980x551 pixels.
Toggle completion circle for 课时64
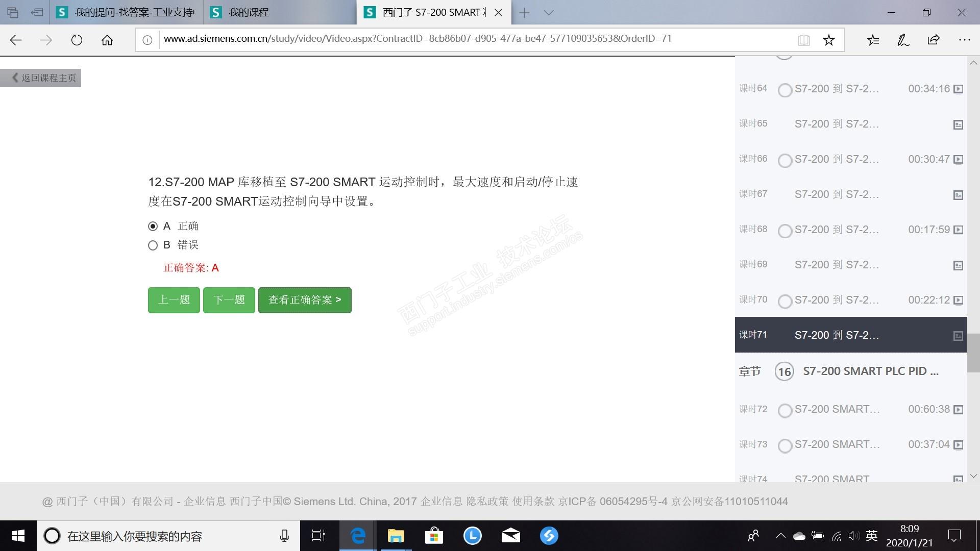(785, 90)
